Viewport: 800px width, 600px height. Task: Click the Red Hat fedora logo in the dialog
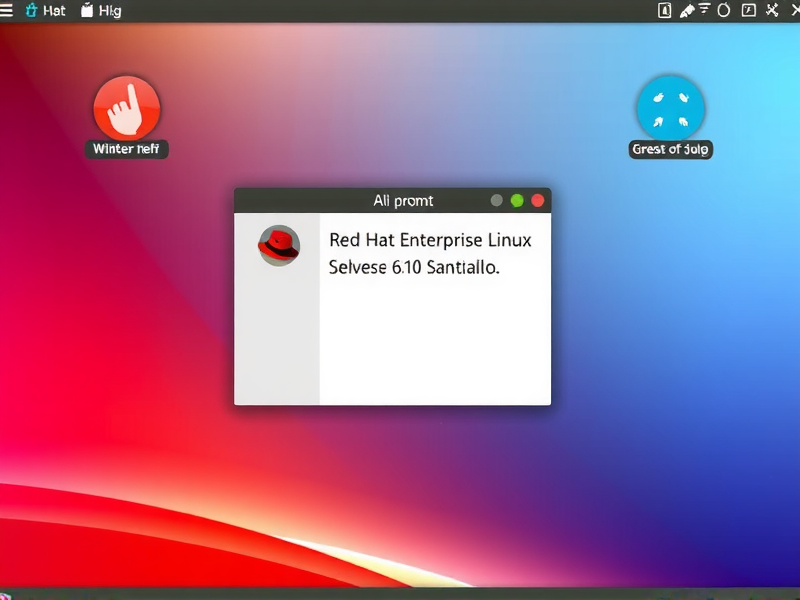(x=279, y=247)
